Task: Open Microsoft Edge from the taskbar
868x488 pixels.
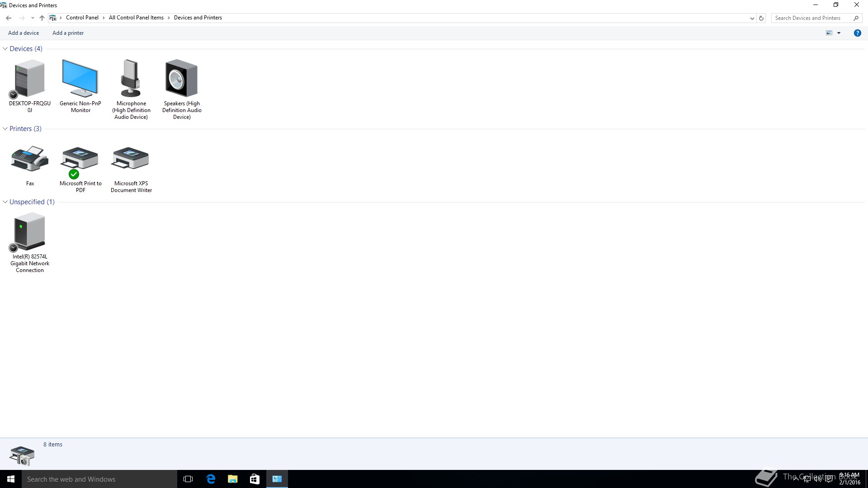Action: [x=211, y=479]
